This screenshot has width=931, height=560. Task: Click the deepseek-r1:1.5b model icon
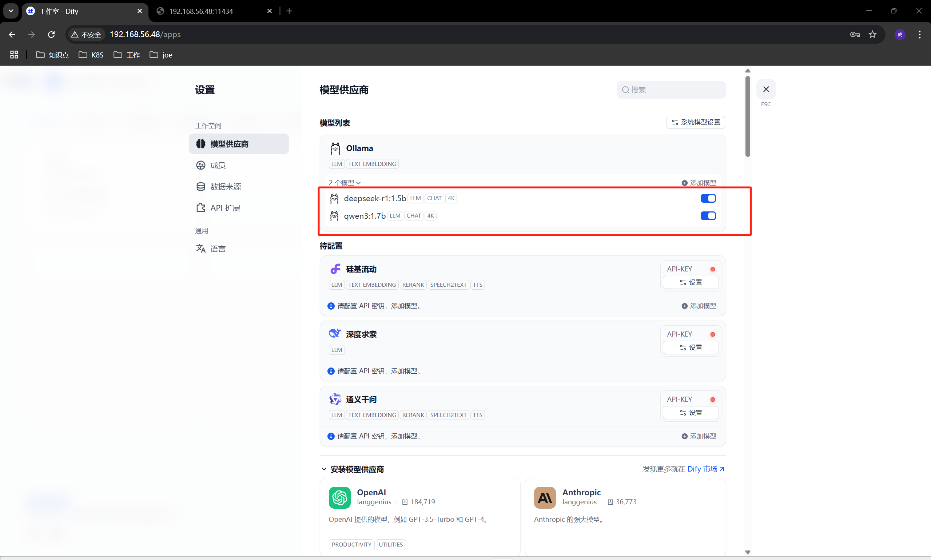point(334,198)
